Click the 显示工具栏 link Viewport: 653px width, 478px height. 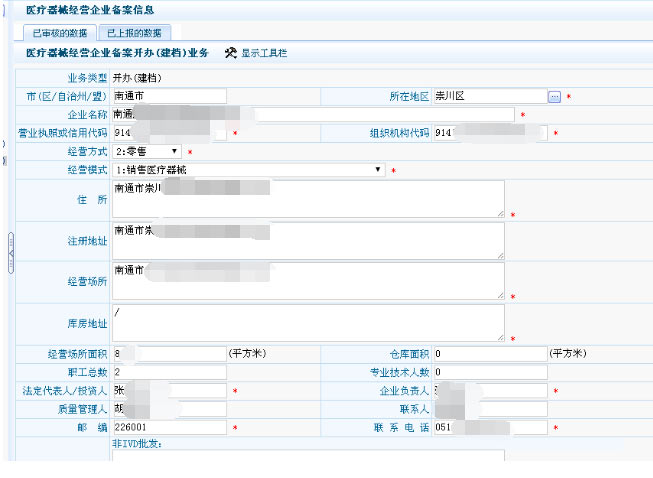(264, 53)
